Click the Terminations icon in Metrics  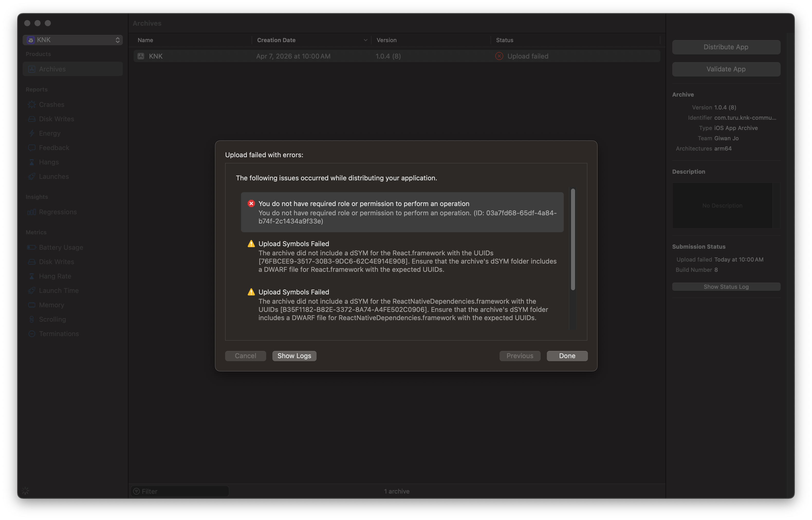tap(32, 334)
